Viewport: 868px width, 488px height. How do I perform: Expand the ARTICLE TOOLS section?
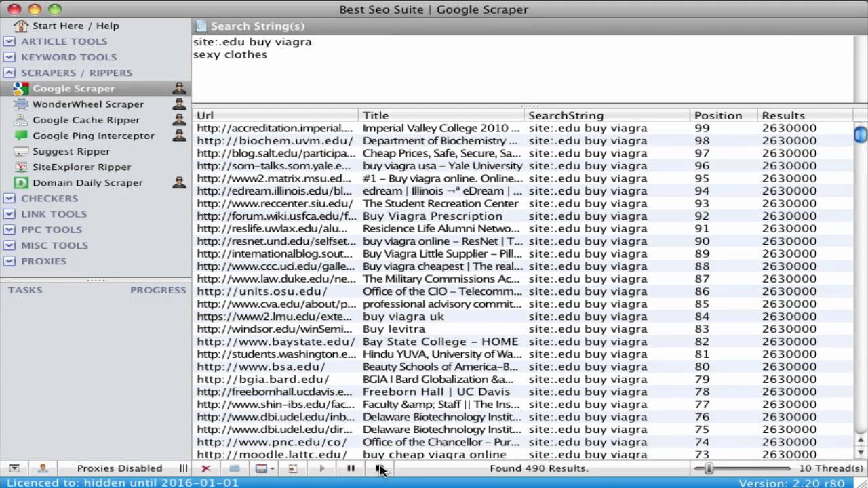coord(9,41)
